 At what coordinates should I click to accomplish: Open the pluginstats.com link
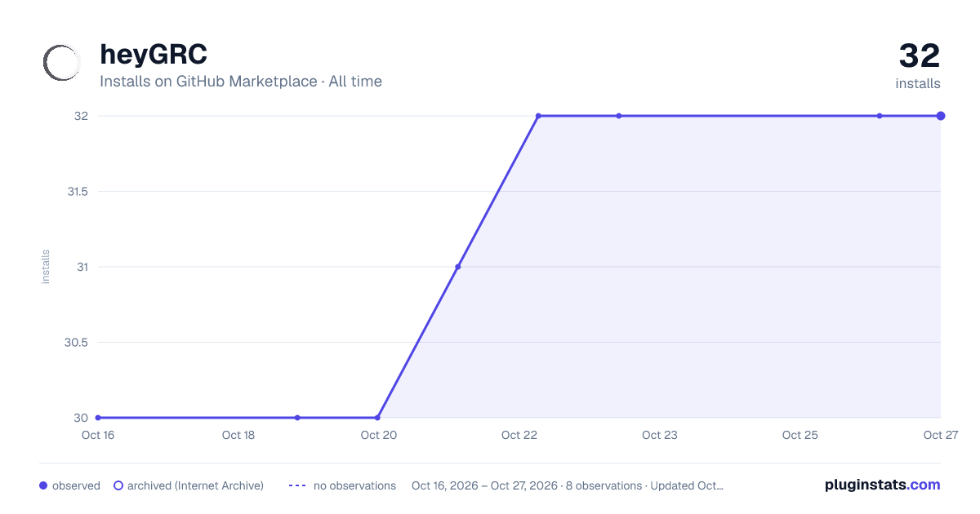point(882,485)
